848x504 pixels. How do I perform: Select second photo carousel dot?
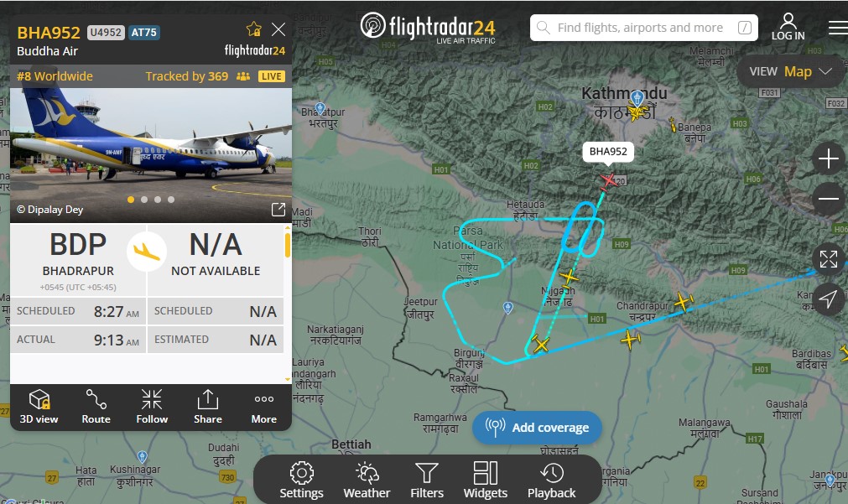(144, 200)
